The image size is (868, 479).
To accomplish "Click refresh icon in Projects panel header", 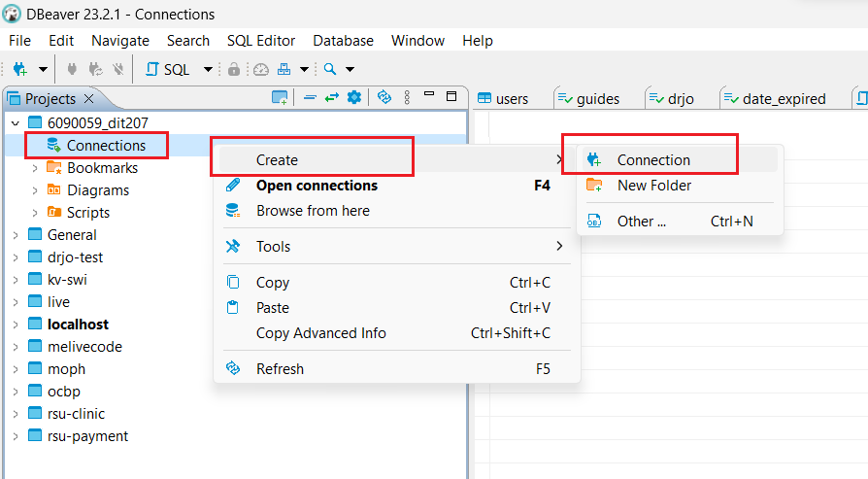I will (384, 97).
